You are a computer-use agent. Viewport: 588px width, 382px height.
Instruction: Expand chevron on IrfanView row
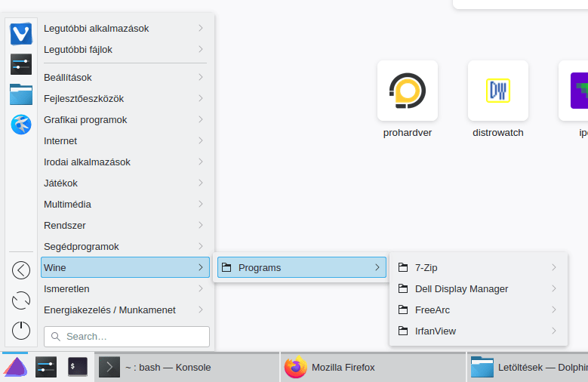554,331
